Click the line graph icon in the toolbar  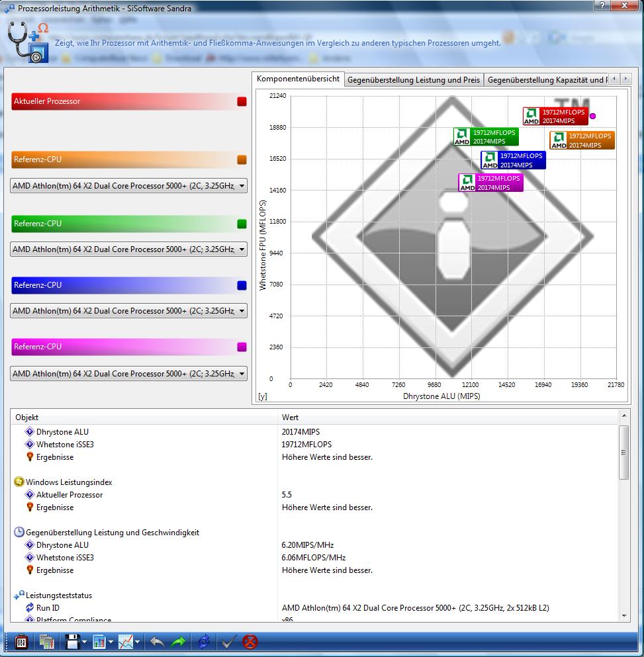tap(126, 642)
